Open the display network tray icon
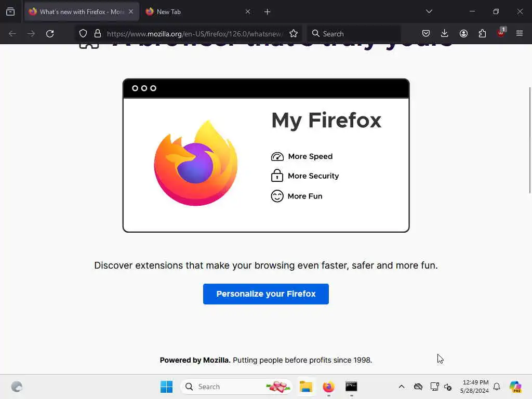Screen dimensions: 532x399 click(435, 387)
